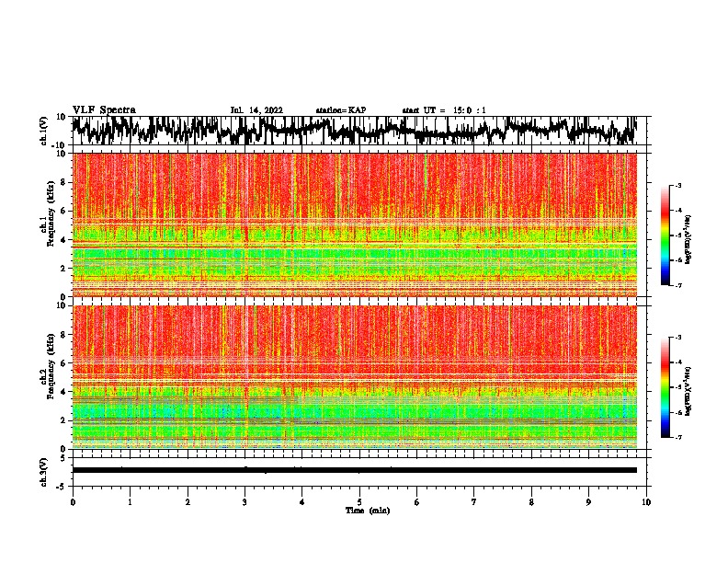The height and width of the screenshot is (563, 728).
Task: Click the '1' tick label on the time axis
Action: coord(130,502)
